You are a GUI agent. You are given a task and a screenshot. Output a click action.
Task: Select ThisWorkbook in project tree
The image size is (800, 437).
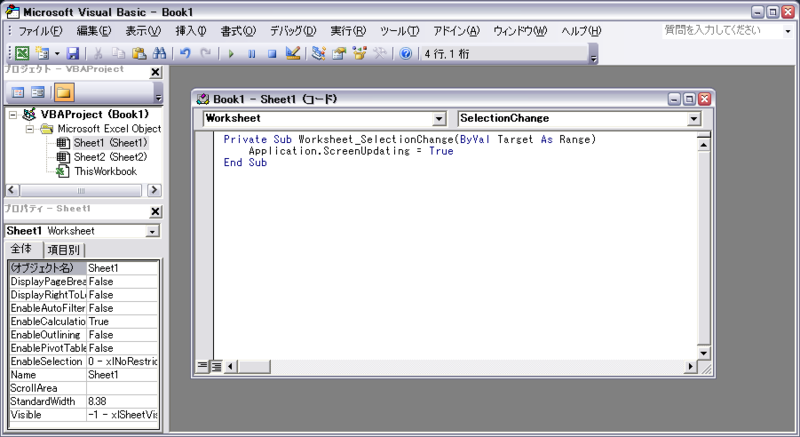click(106, 171)
